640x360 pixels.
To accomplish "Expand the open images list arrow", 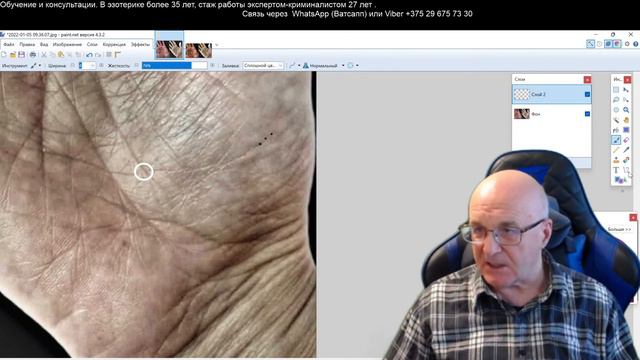I will [216, 44].
